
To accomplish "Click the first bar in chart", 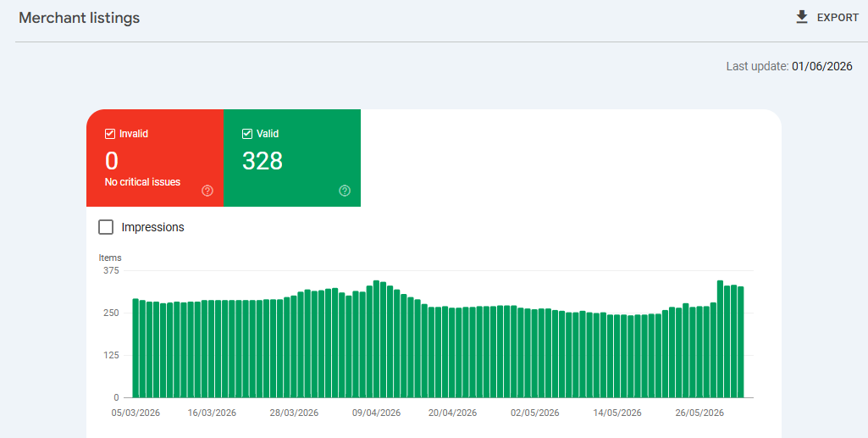I will (x=135, y=348).
